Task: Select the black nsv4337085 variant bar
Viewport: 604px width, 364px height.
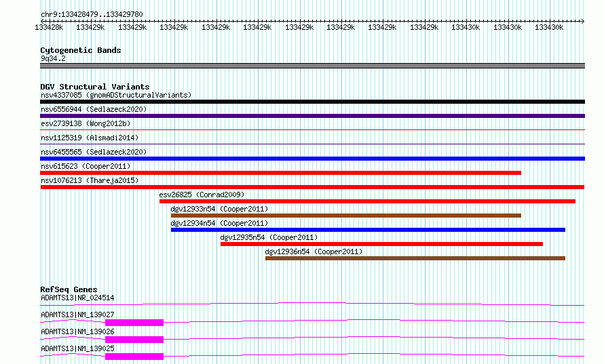Action: [312, 102]
